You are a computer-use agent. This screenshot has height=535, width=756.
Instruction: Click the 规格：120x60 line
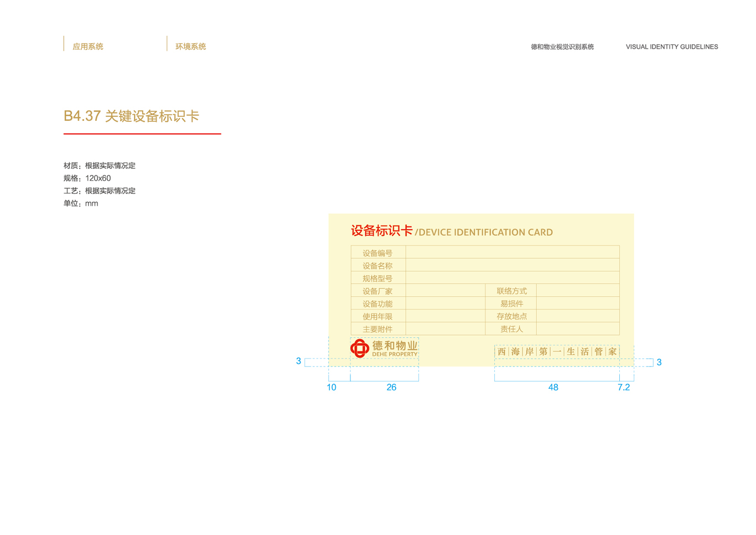[x=87, y=178]
